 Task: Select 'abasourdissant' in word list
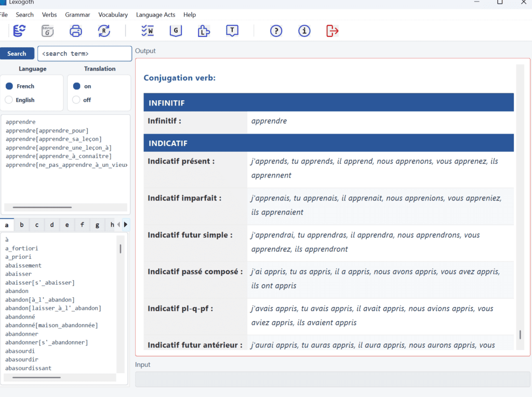click(28, 368)
